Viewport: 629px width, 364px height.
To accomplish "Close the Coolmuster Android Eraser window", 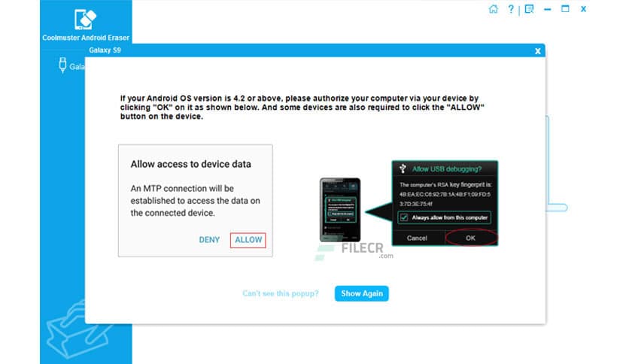I will (583, 9).
